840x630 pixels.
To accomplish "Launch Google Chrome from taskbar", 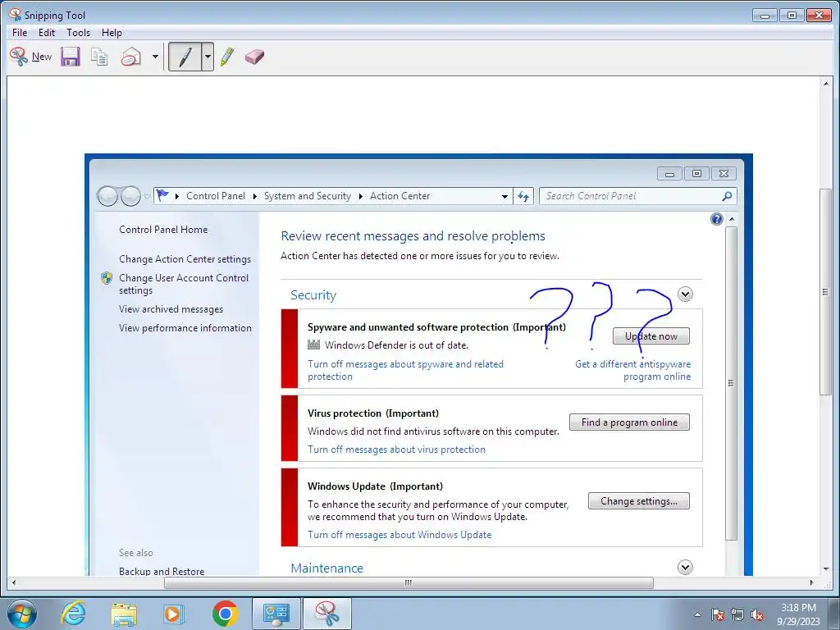I will (225, 614).
